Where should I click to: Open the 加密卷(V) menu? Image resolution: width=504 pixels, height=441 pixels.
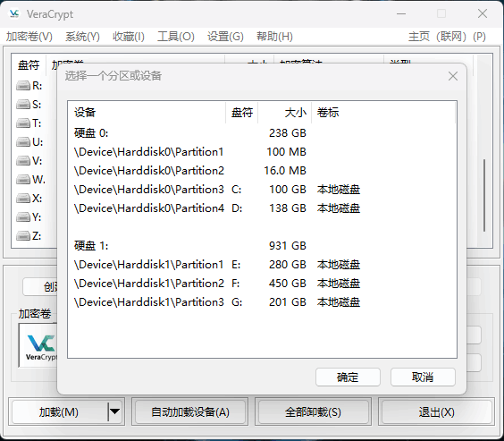pos(29,37)
